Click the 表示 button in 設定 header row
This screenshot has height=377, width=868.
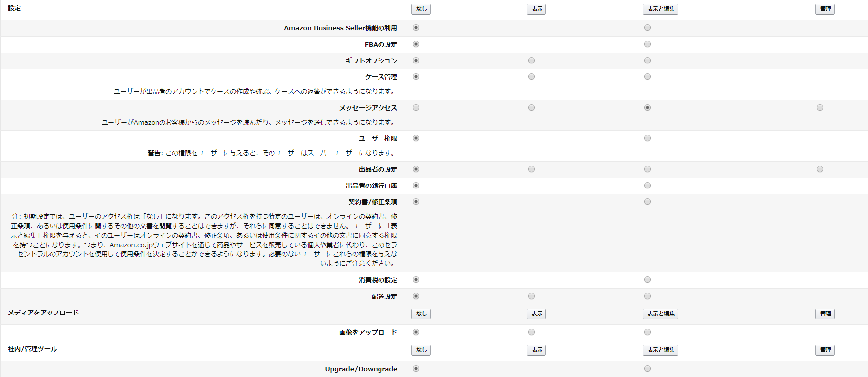536,9
